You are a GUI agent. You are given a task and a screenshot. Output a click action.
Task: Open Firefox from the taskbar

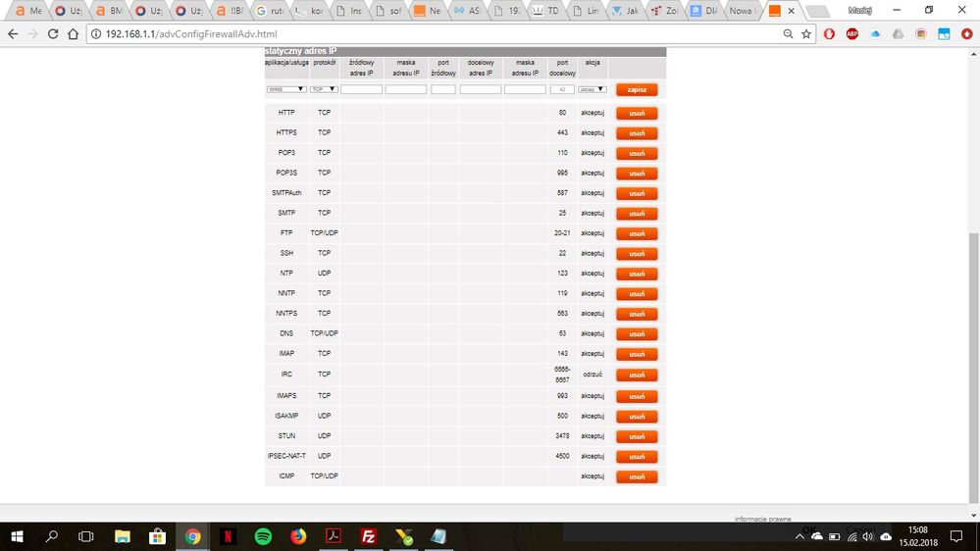(298, 536)
